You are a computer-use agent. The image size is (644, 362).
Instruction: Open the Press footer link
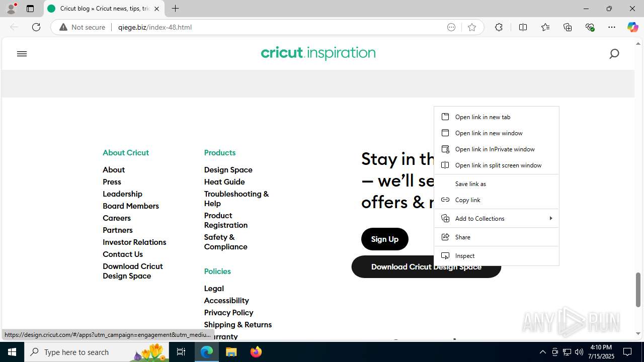[112, 182]
